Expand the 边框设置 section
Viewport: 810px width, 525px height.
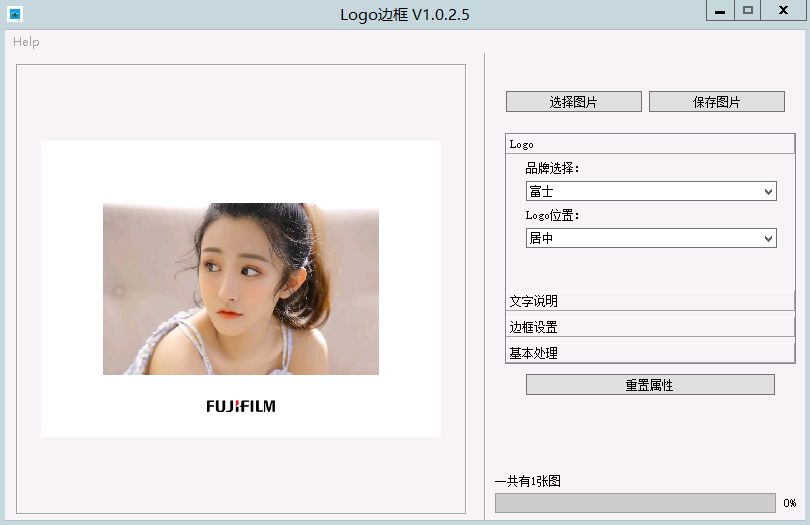650,327
